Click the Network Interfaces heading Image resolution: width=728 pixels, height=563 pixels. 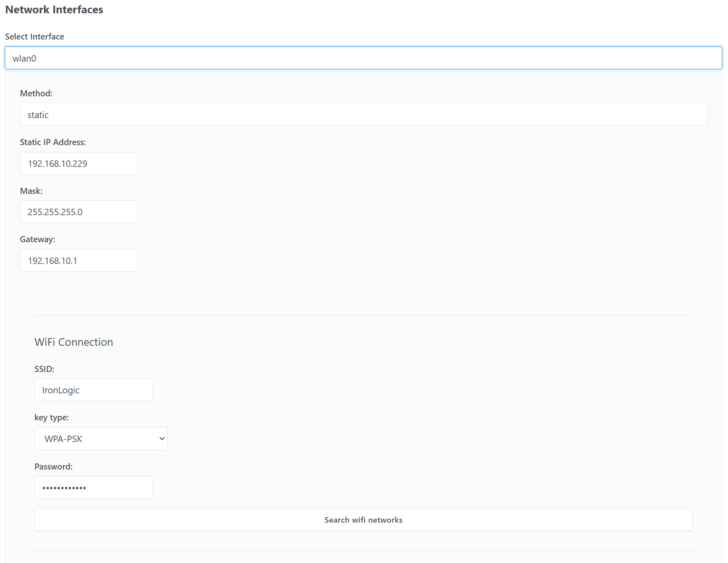pos(54,10)
